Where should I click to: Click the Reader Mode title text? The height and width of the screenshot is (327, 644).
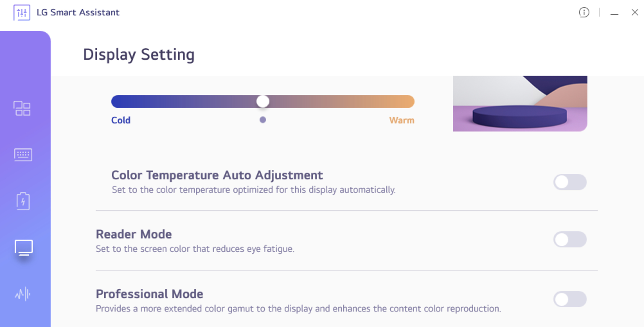point(134,234)
